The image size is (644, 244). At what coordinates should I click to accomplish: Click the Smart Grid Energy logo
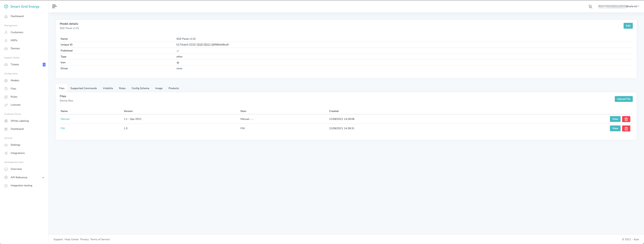(x=22, y=7)
